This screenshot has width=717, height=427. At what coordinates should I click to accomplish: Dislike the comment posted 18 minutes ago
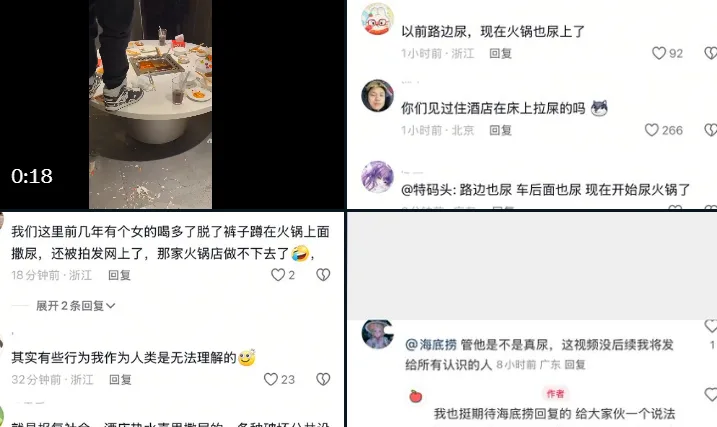pyautogui.click(x=323, y=274)
